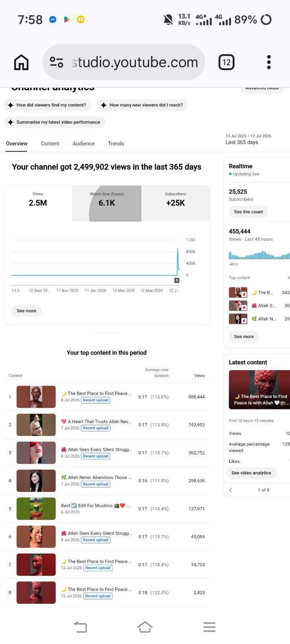Tap the Android home navigation button
The width and height of the screenshot is (290, 644).
click(145, 627)
